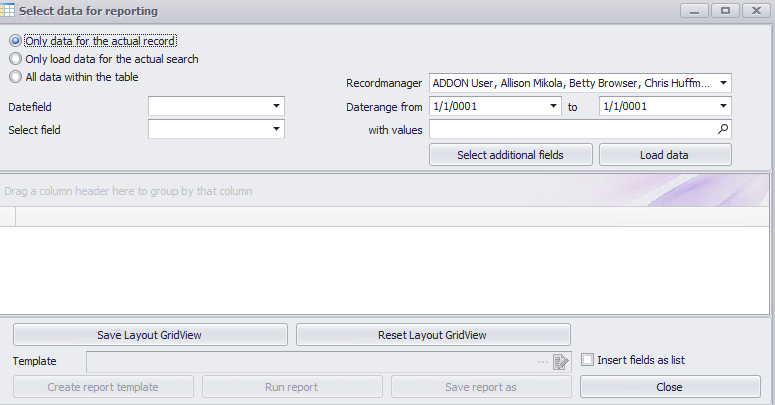Minimize the reporting dialog window
775x405 pixels.
pos(695,10)
